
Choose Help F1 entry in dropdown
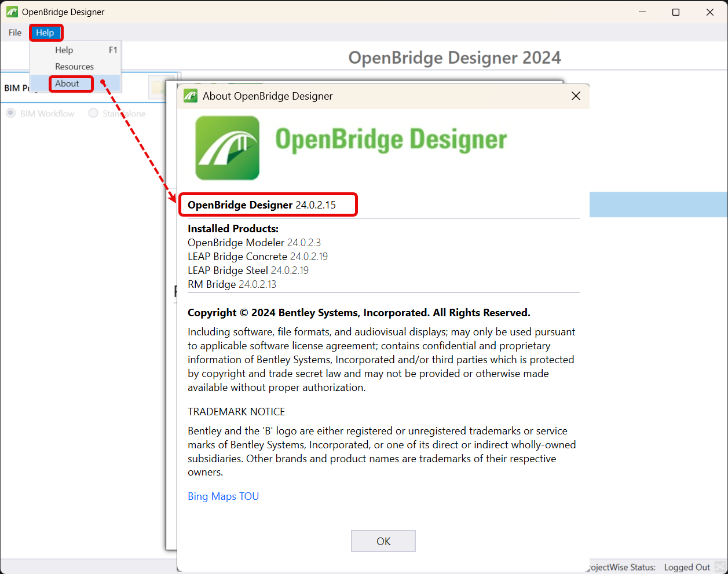click(76, 50)
